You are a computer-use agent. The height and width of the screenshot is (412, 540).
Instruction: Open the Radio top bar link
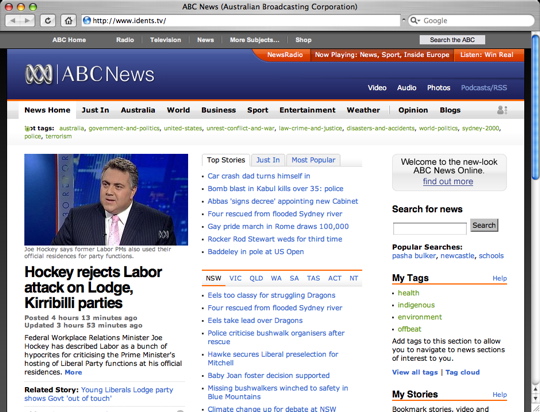point(125,40)
